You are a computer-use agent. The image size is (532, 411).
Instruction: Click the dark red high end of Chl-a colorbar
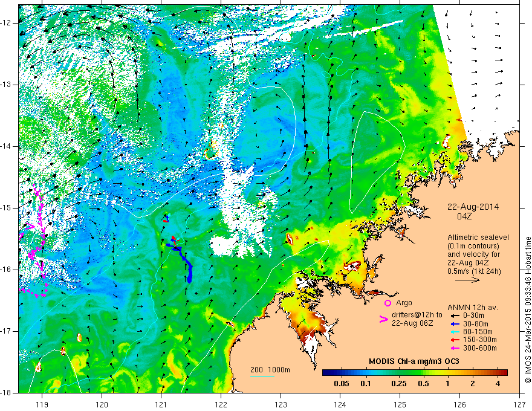click(504, 373)
